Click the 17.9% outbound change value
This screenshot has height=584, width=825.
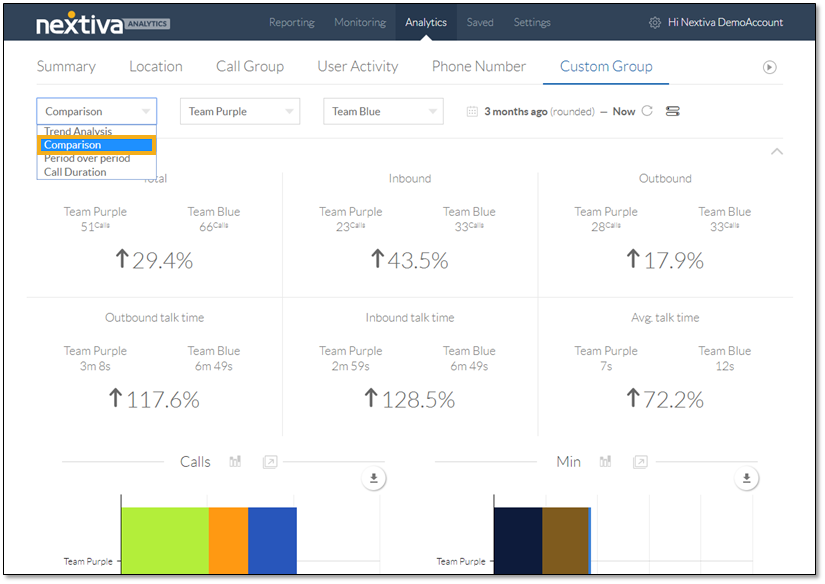coord(665,260)
